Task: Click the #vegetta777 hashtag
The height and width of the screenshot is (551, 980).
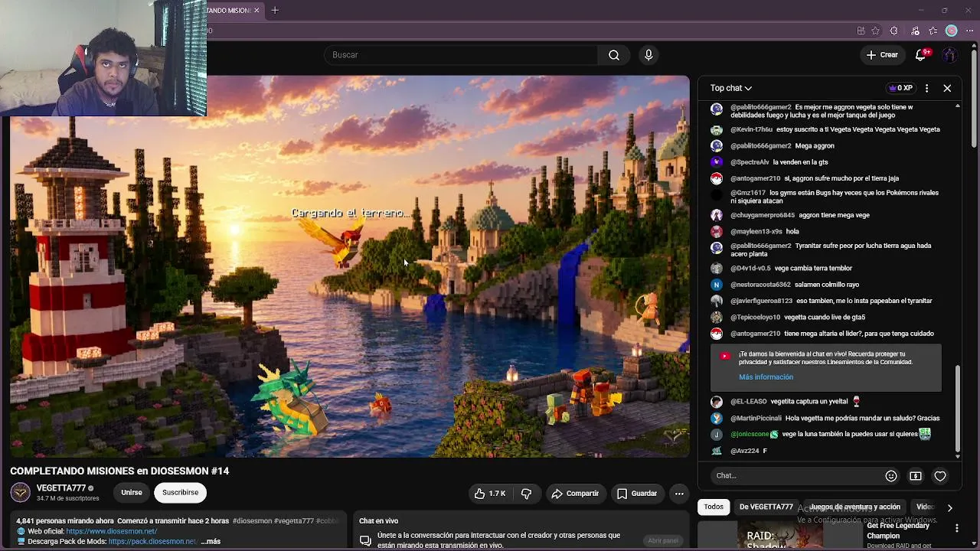Action: pyautogui.click(x=294, y=521)
